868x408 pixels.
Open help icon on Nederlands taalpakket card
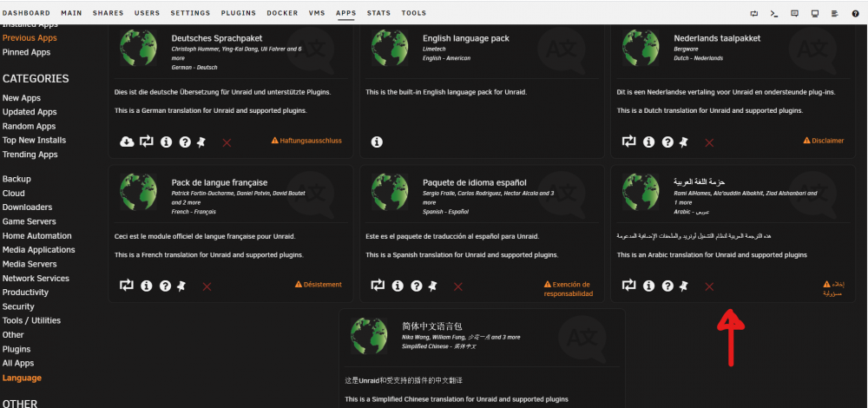pos(667,142)
